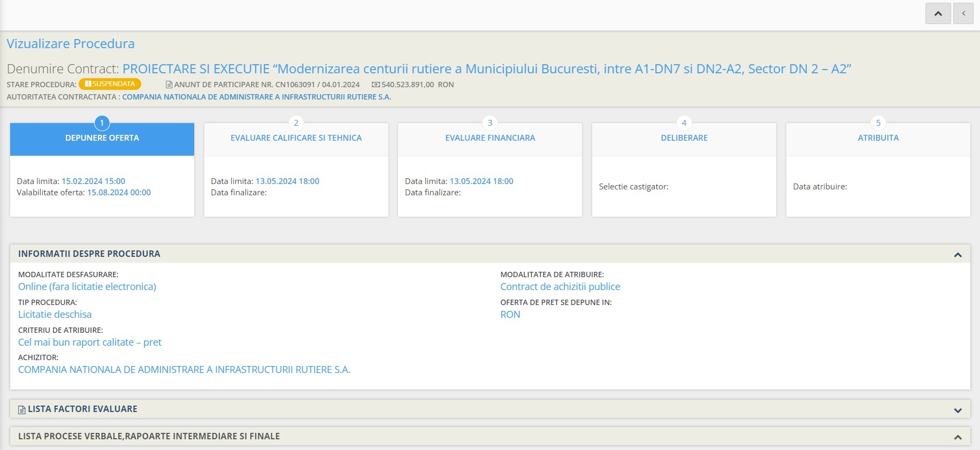
Task: Click Data atribuire label
Action: click(820, 187)
